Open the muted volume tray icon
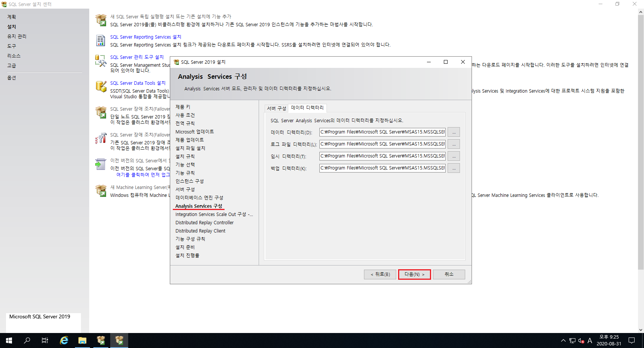Viewport: 644px width, 348px height. coord(581,340)
